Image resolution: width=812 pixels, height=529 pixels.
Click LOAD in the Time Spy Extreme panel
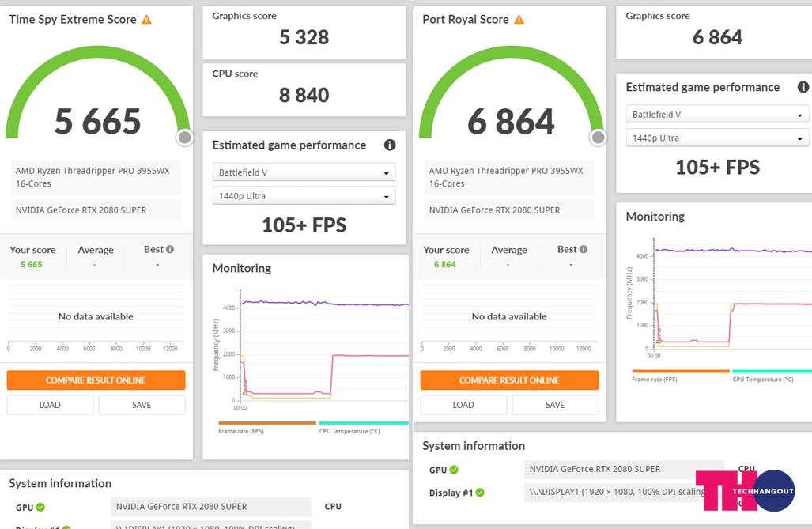click(x=50, y=405)
